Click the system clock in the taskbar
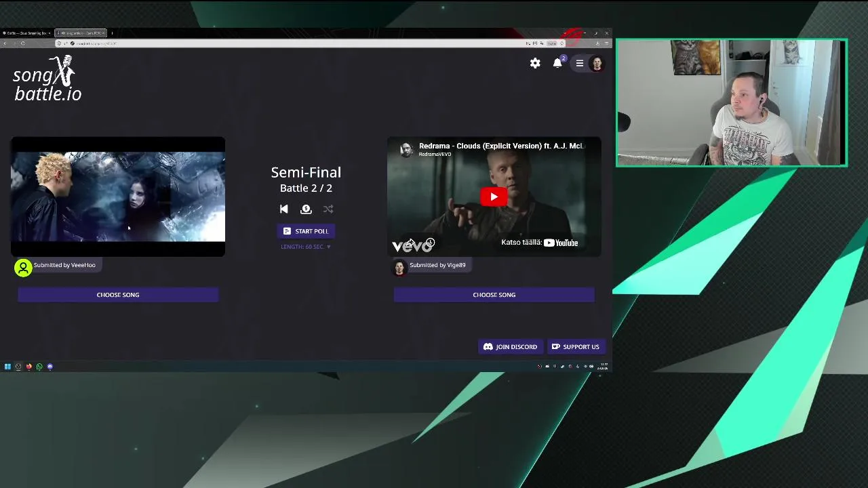Viewport: 868px width, 488px height. (x=602, y=367)
